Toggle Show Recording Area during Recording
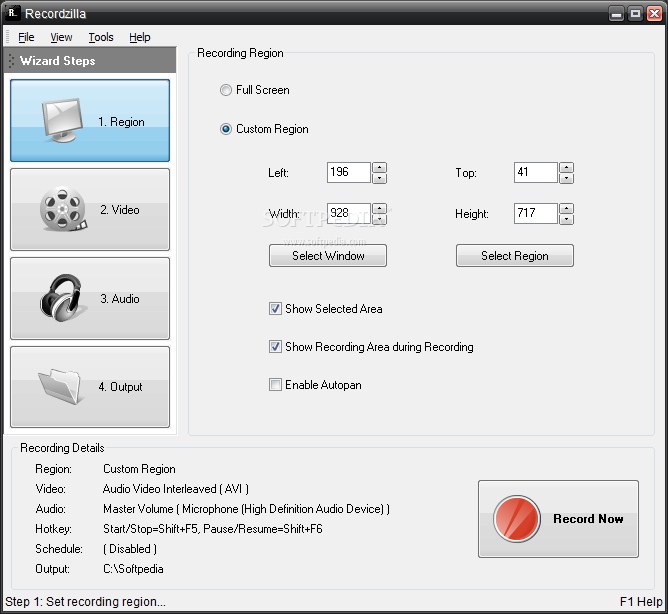 coord(275,347)
